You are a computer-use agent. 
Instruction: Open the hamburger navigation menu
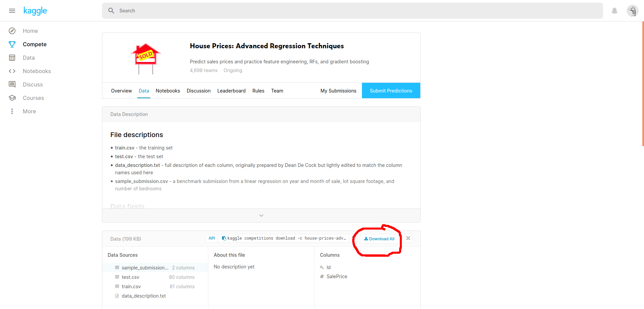click(x=12, y=11)
